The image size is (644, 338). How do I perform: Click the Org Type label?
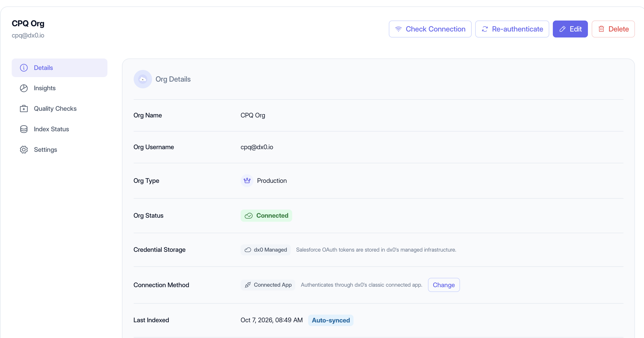(146, 181)
